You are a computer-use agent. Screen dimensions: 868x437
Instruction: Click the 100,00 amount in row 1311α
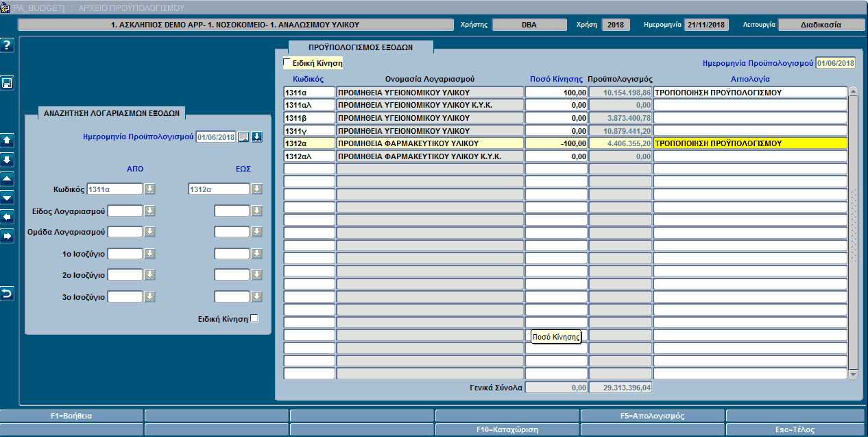(x=556, y=93)
